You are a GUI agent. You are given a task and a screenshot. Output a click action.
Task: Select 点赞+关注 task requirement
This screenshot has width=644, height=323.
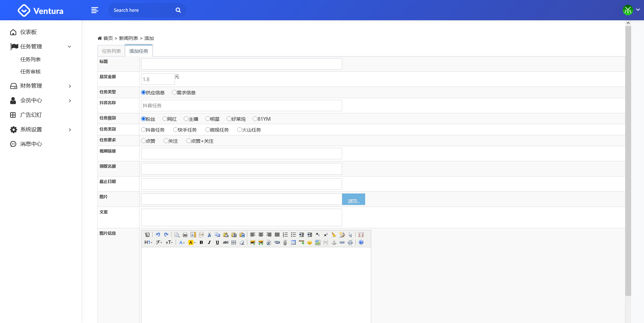pos(189,141)
